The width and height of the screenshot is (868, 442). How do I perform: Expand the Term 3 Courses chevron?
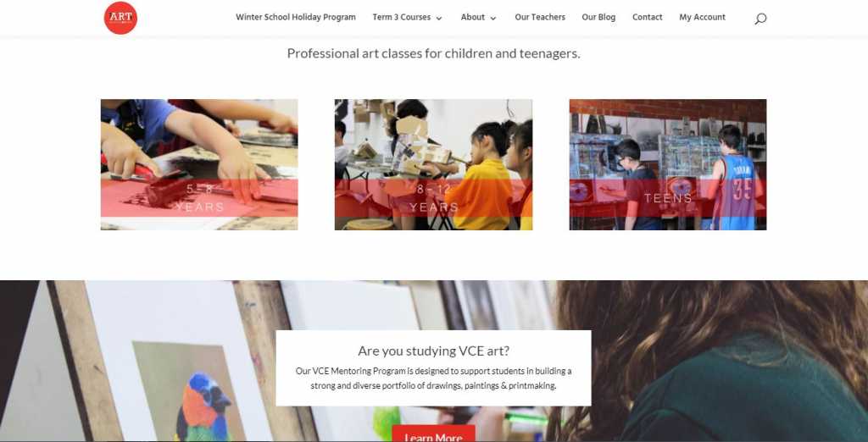click(x=439, y=19)
